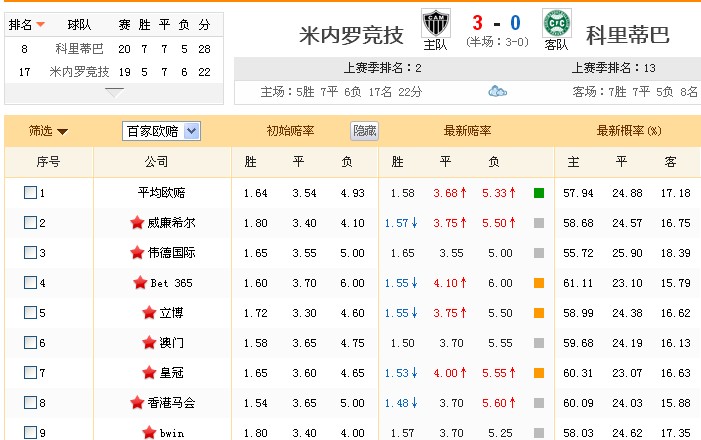Image resolution: width=701 pixels, height=440 pixels.
Task: Tick the checkbox for row 4 Bet 365
Action: [30, 283]
